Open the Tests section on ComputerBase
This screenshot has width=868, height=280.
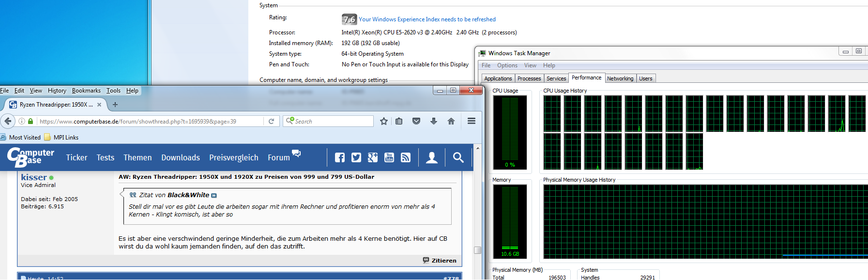(x=105, y=157)
